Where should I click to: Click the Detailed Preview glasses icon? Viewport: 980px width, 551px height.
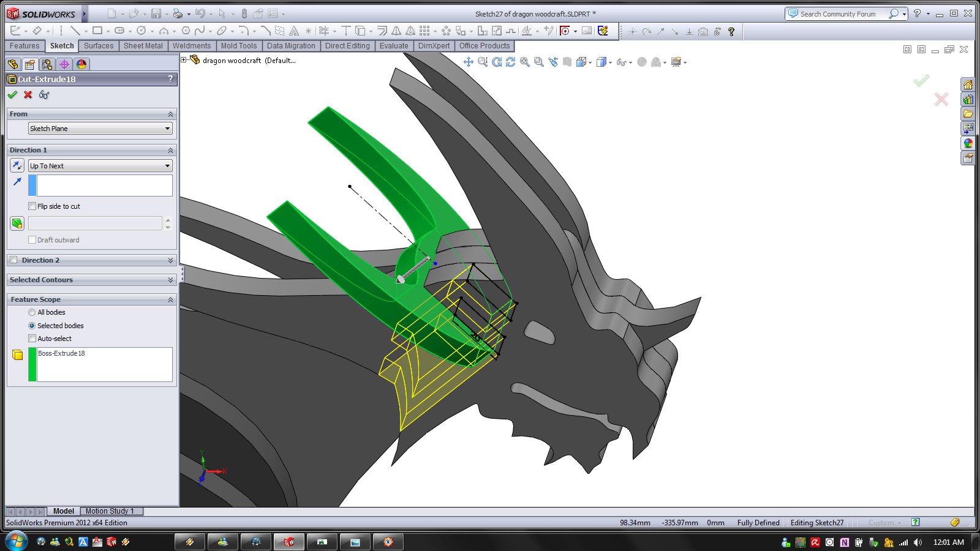[44, 95]
